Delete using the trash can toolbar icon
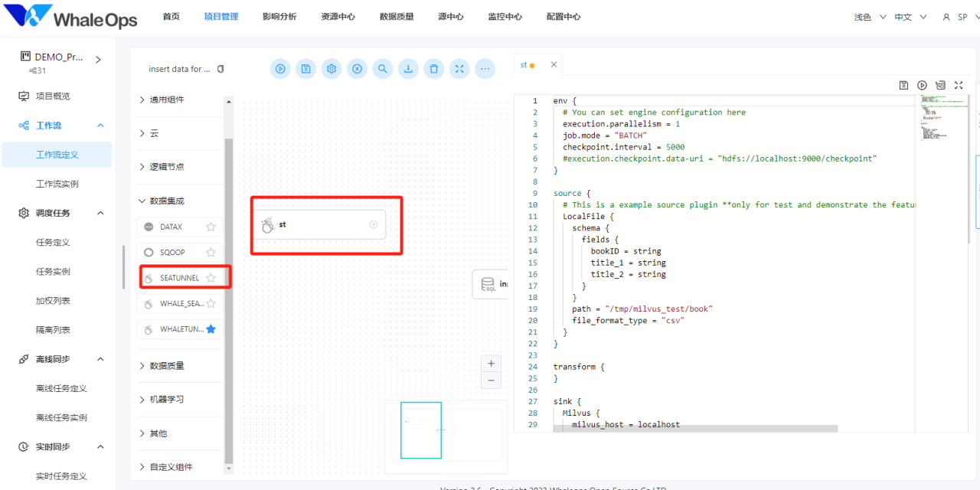The width and height of the screenshot is (980, 490). [434, 69]
